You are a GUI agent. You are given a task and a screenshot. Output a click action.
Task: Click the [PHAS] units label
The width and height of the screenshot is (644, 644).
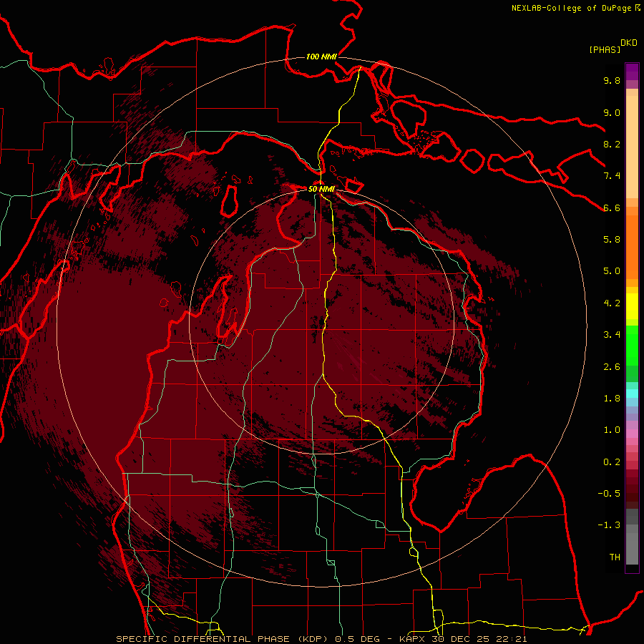point(605,49)
